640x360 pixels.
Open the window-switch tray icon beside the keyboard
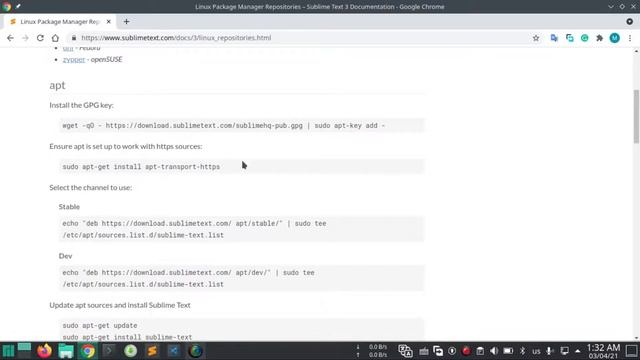coord(438,351)
